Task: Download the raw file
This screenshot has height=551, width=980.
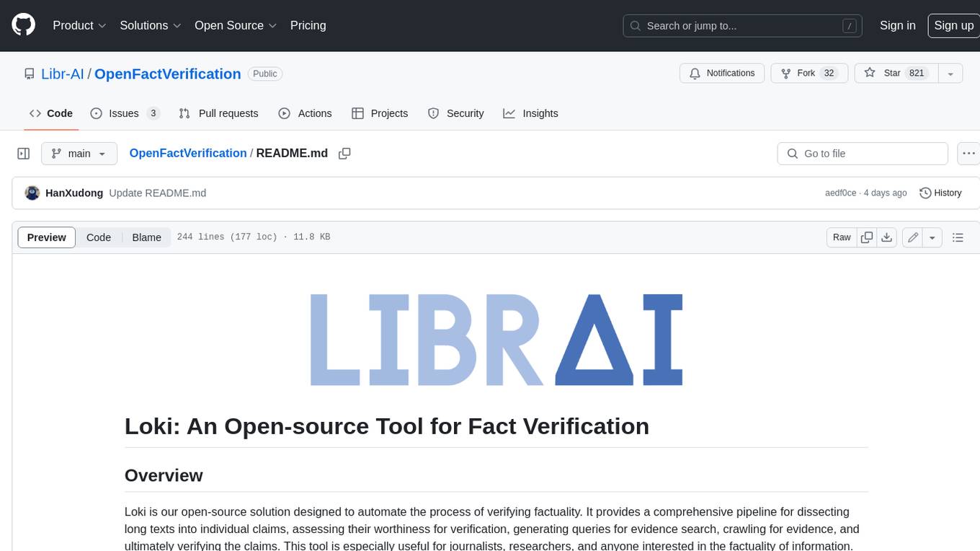Action: 887,237
